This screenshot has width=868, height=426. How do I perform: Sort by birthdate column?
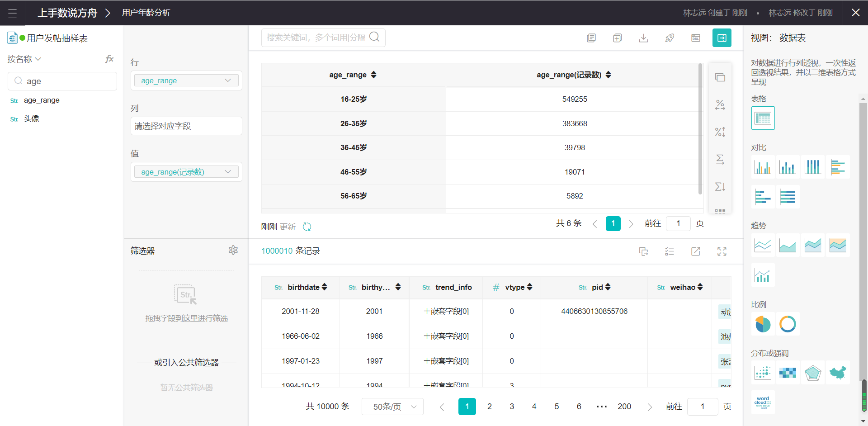pyautogui.click(x=324, y=287)
